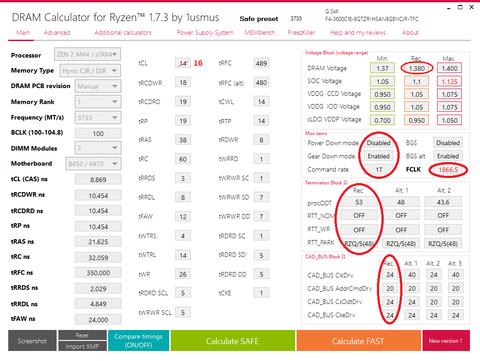This screenshot has height=361, width=480.
Task: Open the DRAM PCB revision dropdown
Action: point(98,86)
